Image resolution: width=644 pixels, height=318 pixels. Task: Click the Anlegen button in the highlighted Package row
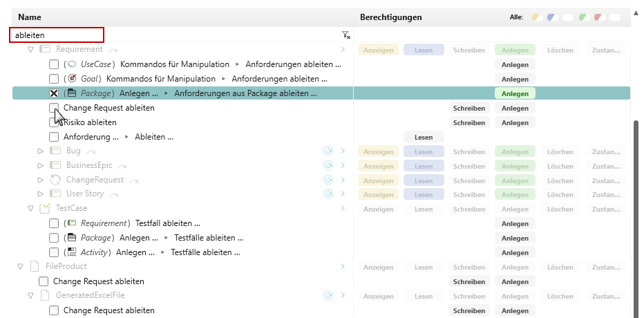tap(515, 93)
